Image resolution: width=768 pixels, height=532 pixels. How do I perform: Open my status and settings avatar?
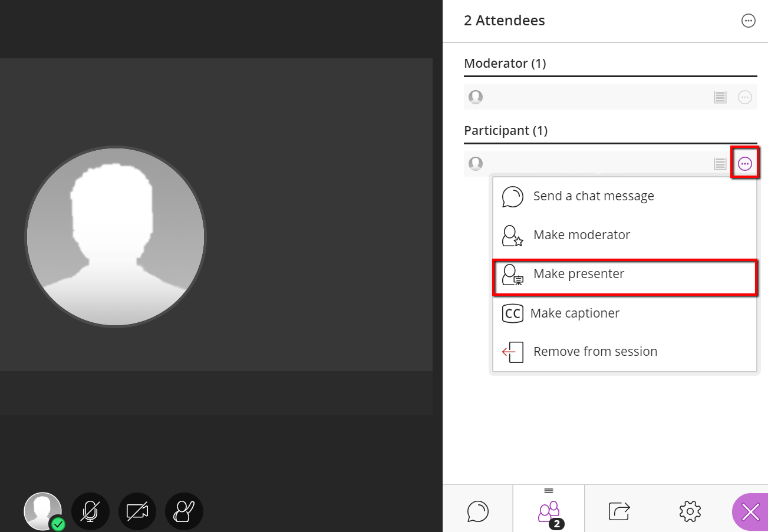[x=43, y=511]
